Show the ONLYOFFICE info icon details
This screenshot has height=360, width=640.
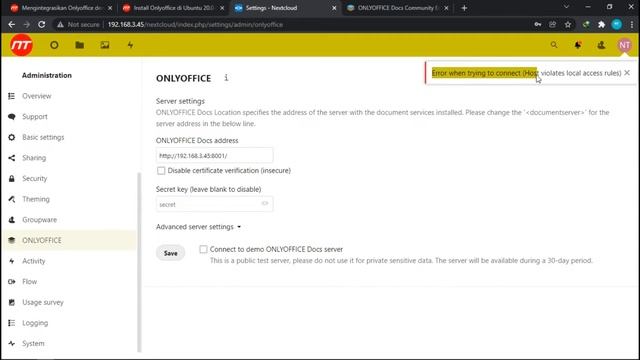click(x=226, y=78)
